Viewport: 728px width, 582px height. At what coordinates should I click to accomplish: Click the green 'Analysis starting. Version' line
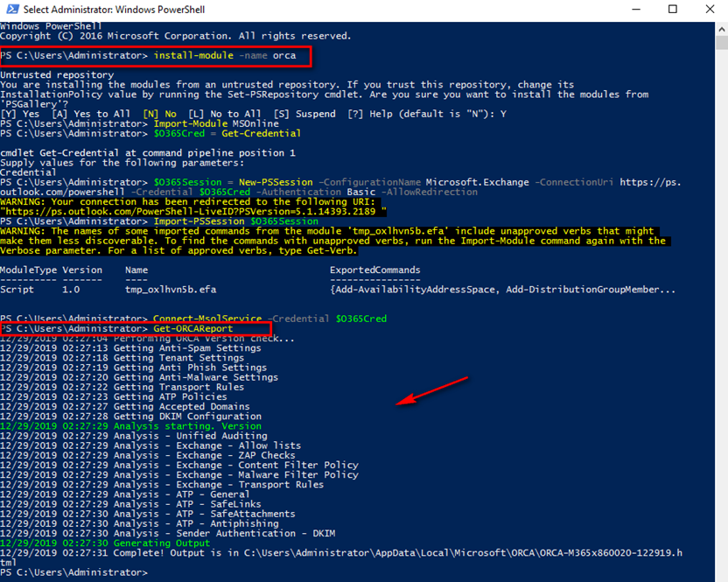[130, 426]
